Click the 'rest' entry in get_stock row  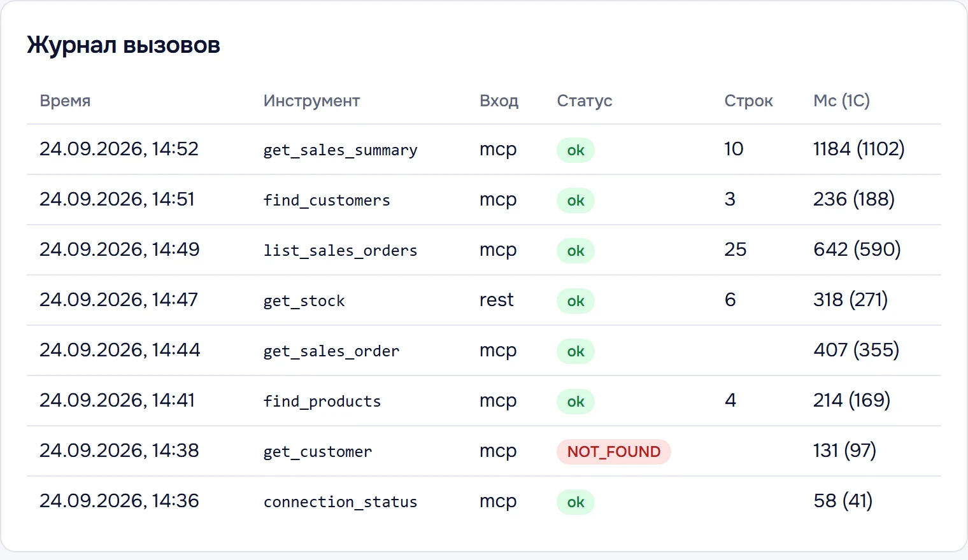[x=496, y=300]
